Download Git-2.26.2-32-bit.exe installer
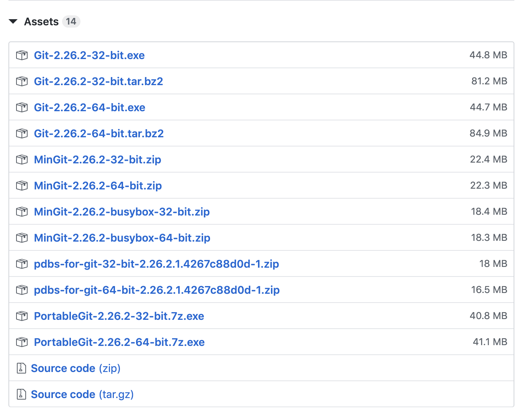The height and width of the screenshot is (418, 532). click(x=89, y=55)
